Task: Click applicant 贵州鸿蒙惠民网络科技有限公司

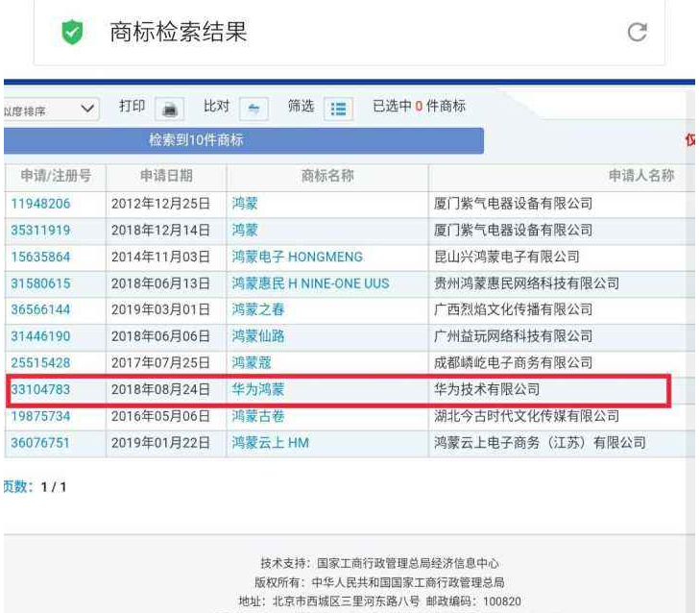Action: coord(526,283)
